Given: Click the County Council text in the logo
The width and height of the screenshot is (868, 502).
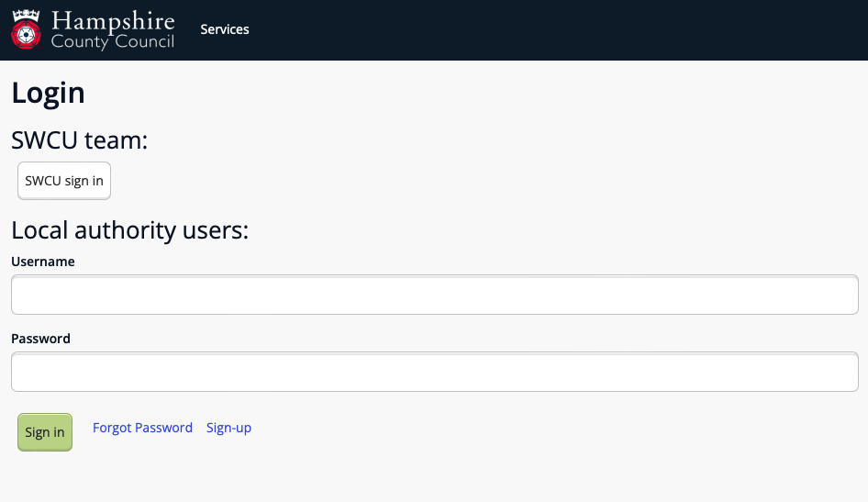Looking at the screenshot, I should 112,42.
